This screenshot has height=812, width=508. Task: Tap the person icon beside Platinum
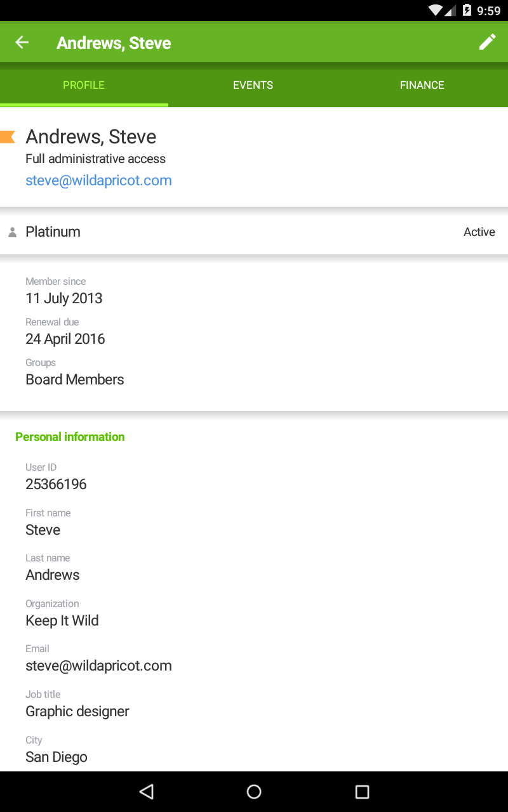(x=12, y=233)
